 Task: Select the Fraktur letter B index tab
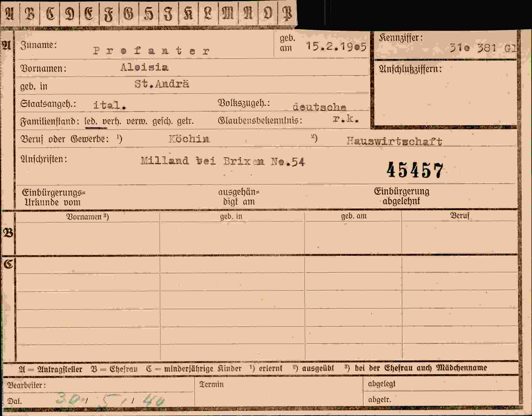pos(30,13)
